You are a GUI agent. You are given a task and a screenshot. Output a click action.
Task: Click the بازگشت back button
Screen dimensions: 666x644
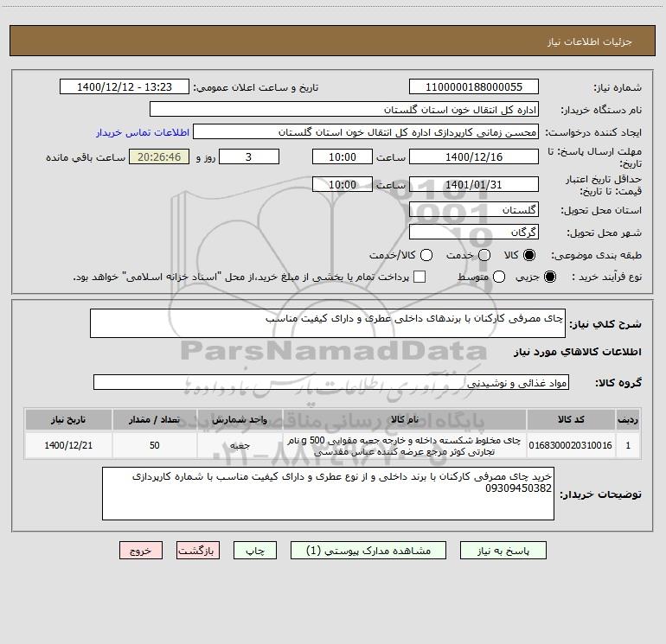198,551
